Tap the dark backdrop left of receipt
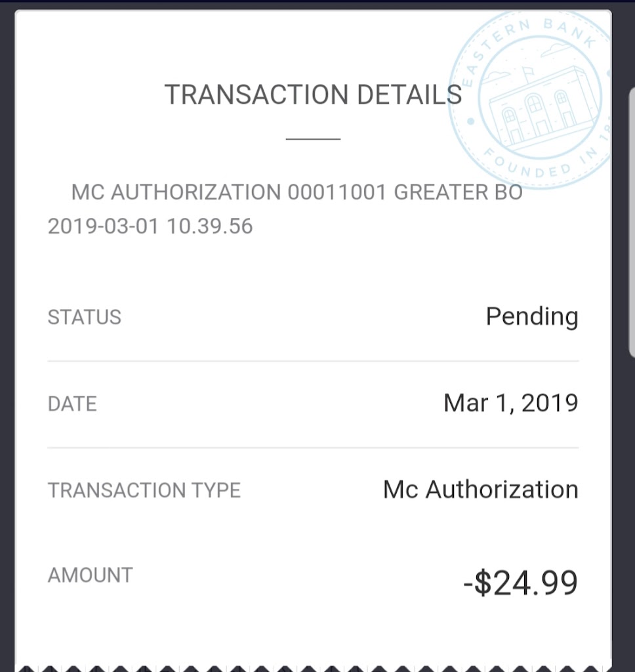The width and height of the screenshot is (635, 672). click(x=7, y=328)
